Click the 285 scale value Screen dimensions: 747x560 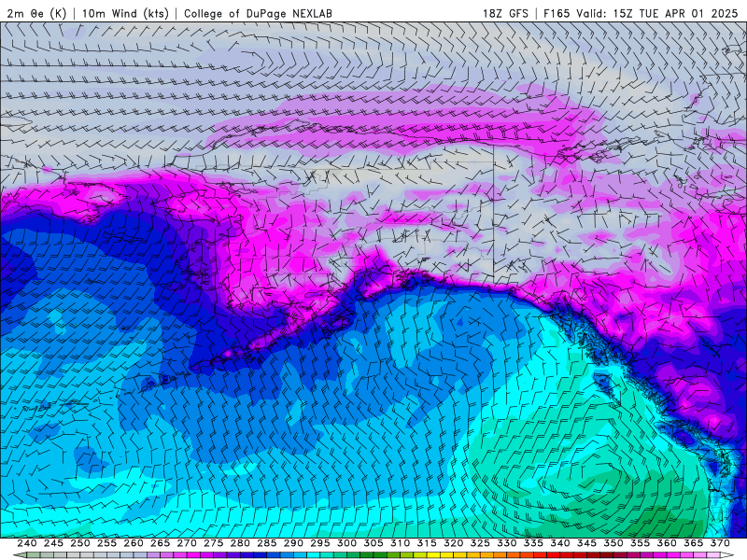coord(267,543)
